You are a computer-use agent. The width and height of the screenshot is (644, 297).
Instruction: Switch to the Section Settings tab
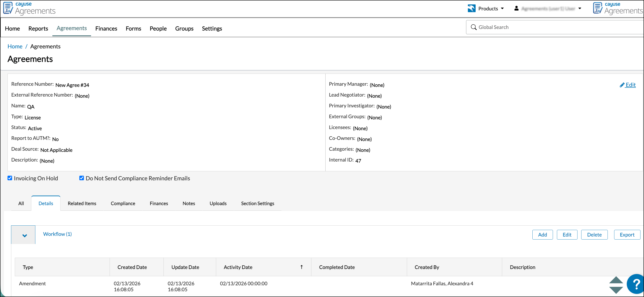coord(257,203)
